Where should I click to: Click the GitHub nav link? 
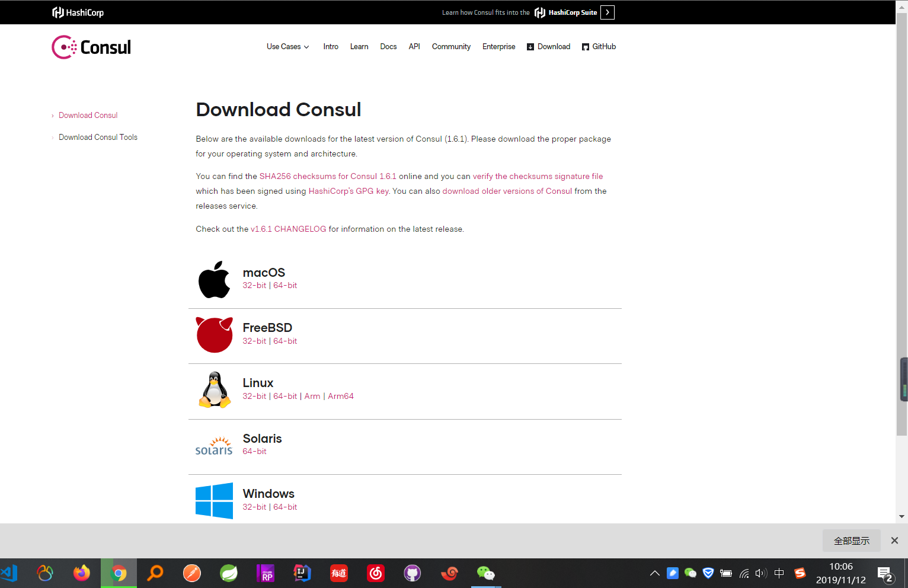(599, 47)
